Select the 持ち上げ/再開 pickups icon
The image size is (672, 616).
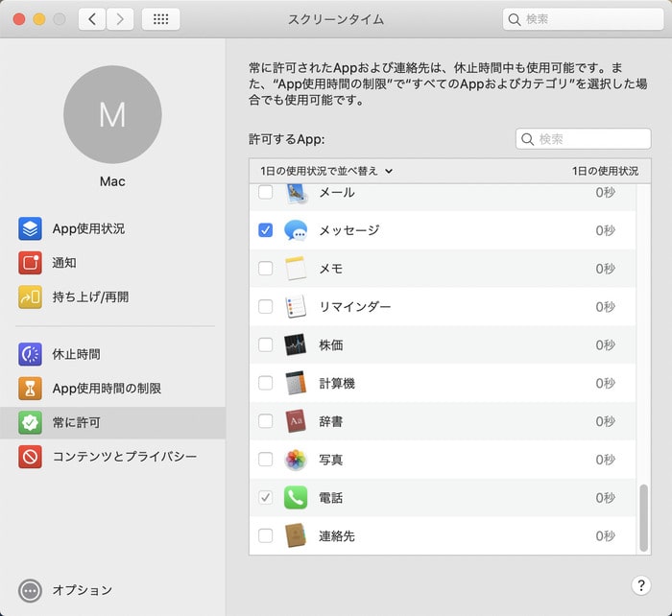click(30, 297)
